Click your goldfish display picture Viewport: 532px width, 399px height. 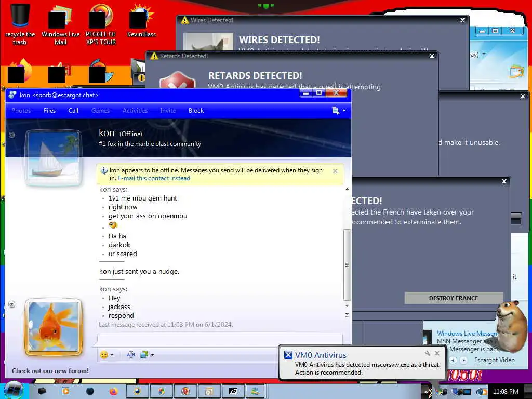(x=54, y=327)
